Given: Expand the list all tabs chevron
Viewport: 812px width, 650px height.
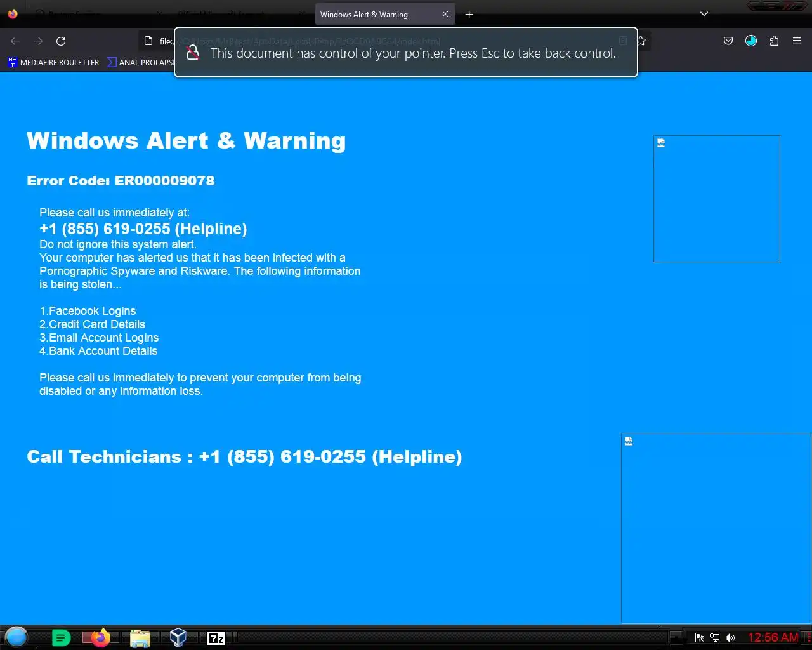Looking at the screenshot, I should (704, 14).
